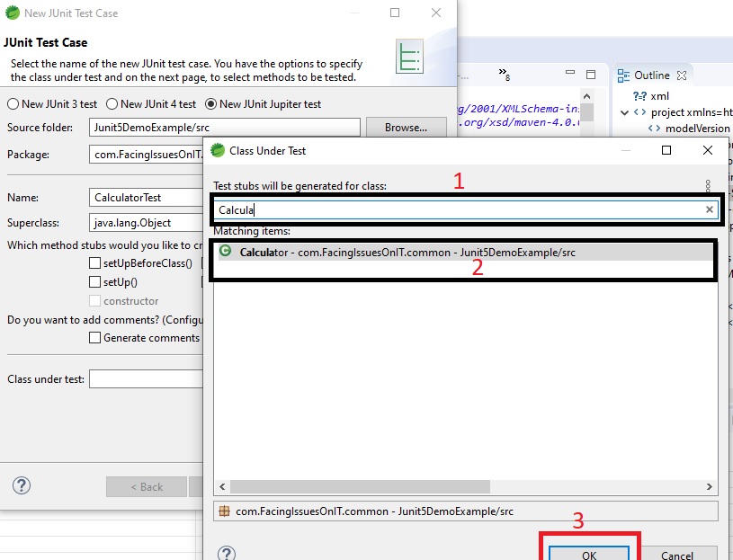Collapse the project node in Outline
The height and width of the screenshot is (560, 733).
622,113
